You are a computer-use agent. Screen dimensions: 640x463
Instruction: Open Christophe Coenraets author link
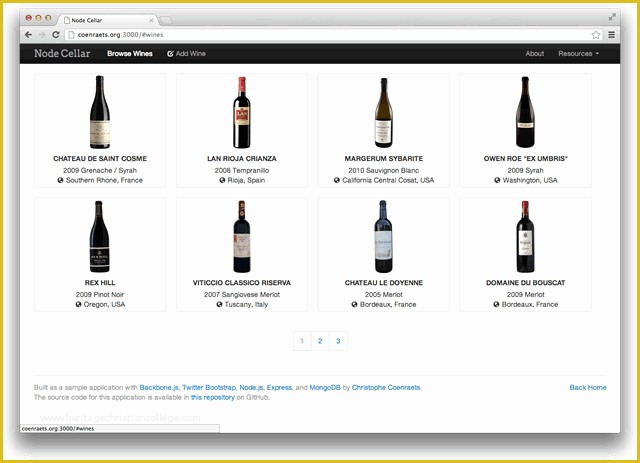tap(386, 387)
